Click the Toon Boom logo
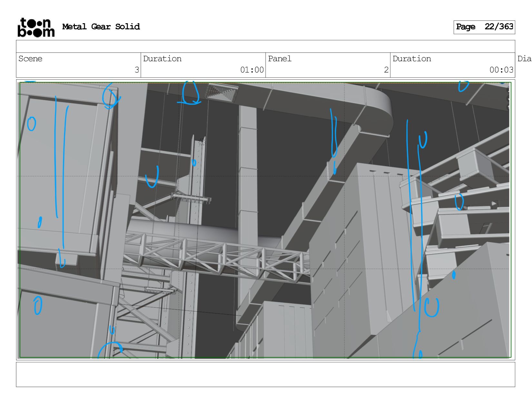 point(36,27)
